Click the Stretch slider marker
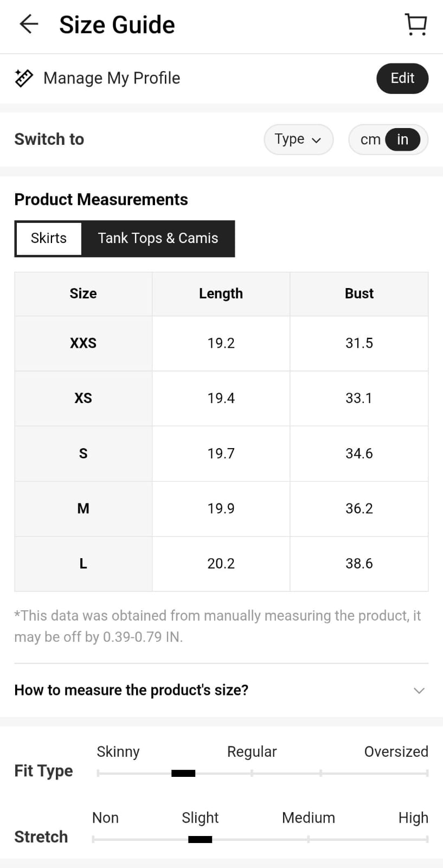The height and width of the screenshot is (868, 443). (x=200, y=839)
